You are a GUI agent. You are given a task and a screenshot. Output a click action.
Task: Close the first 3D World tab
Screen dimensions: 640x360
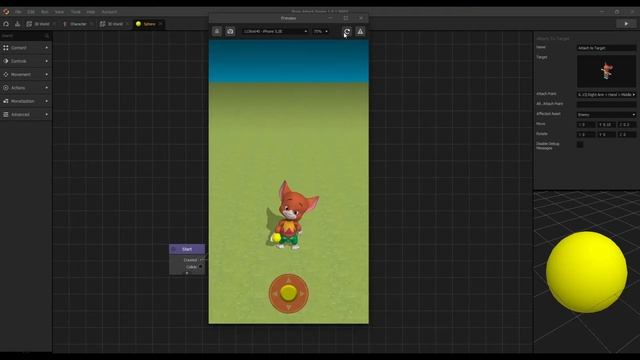click(x=54, y=24)
